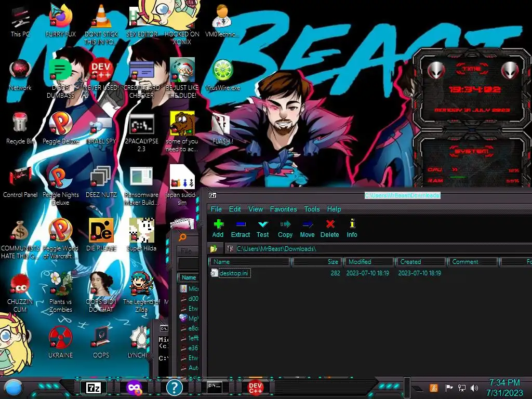Image resolution: width=532 pixels, height=399 pixels.
Task: Sort by the Created column header
Action: coord(420,262)
